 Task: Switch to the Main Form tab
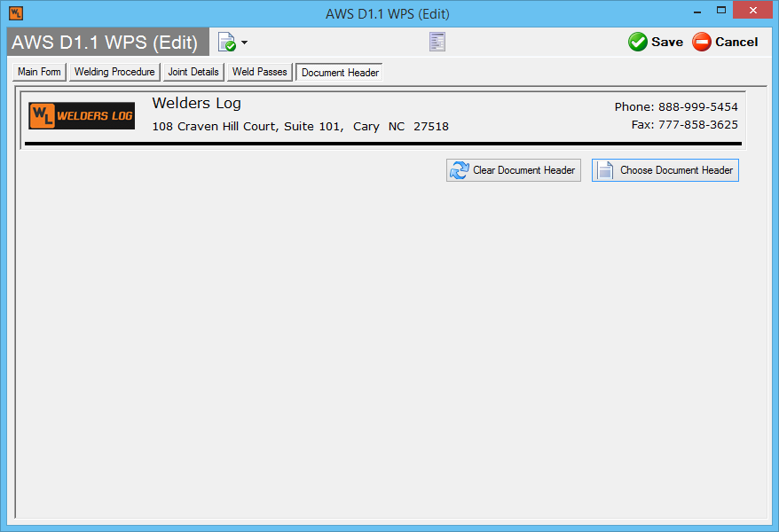tap(39, 72)
